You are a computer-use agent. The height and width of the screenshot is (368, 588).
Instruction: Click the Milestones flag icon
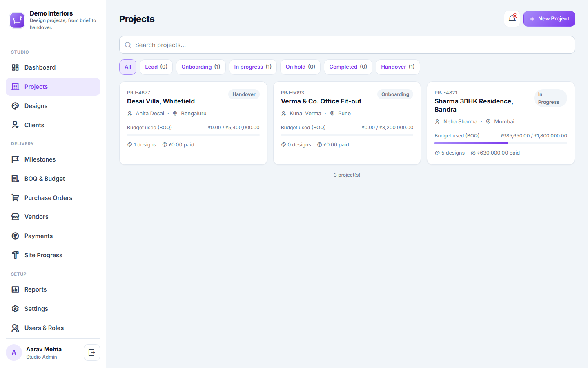click(16, 159)
